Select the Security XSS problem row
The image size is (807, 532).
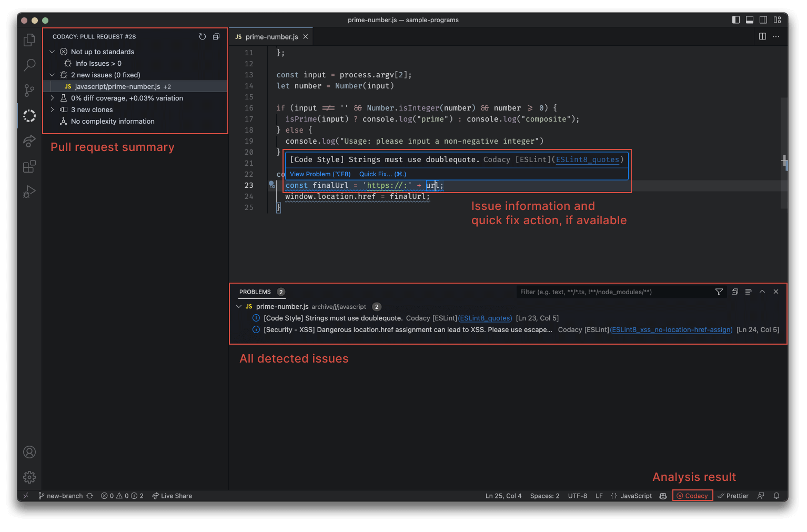click(x=508, y=330)
